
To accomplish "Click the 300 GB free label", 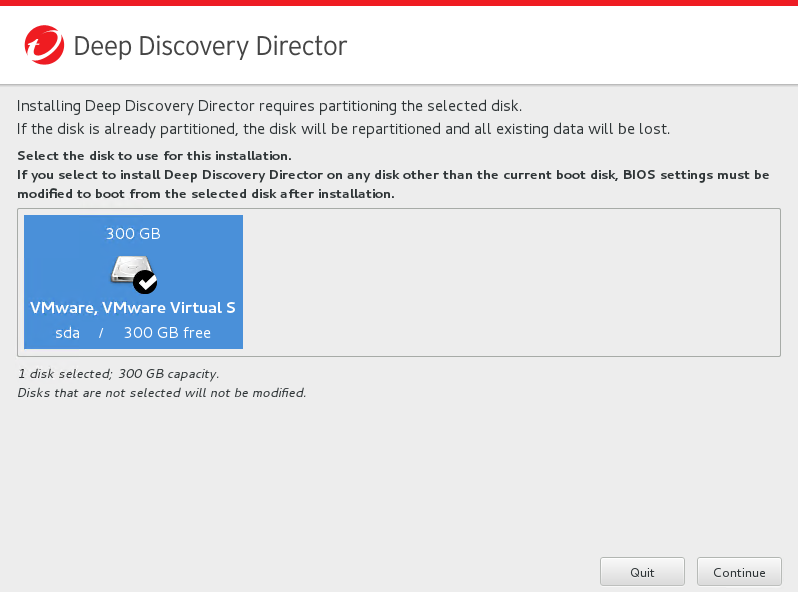I will (167, 333).
